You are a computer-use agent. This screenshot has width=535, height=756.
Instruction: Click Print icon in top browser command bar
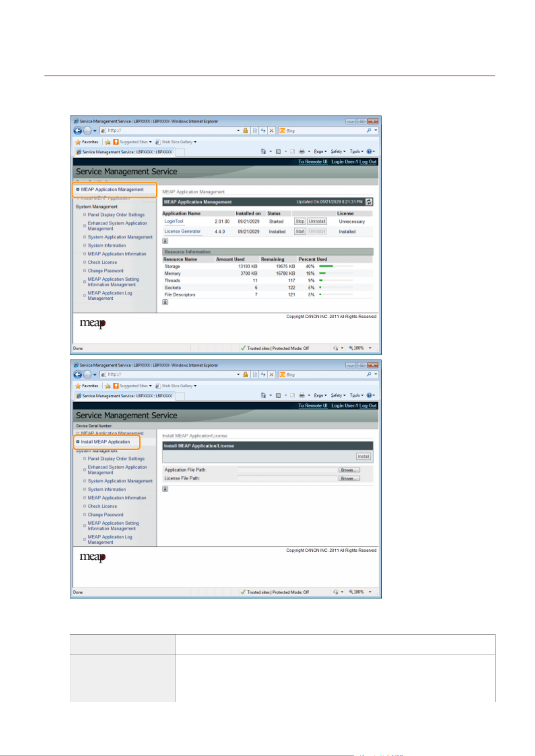tap(301, 151)
